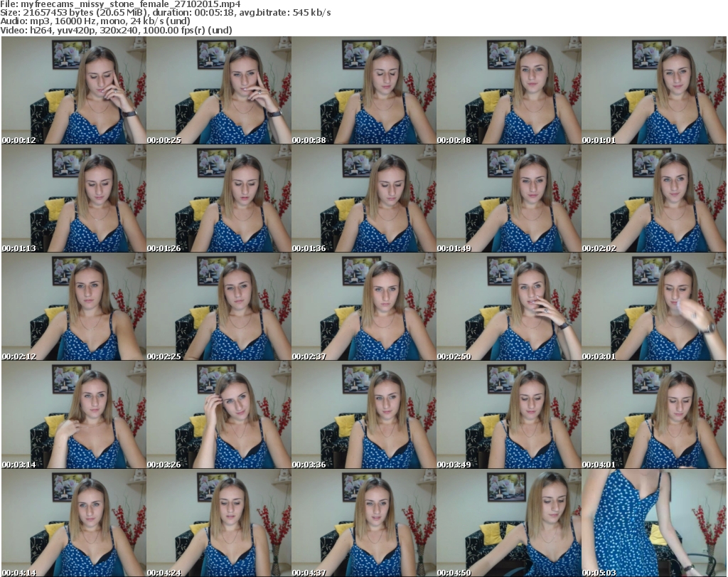Click the thumbnail marked 00:01:26
Image resolution: width=728 pixels, height=577 pixels.
coord(219,198)
